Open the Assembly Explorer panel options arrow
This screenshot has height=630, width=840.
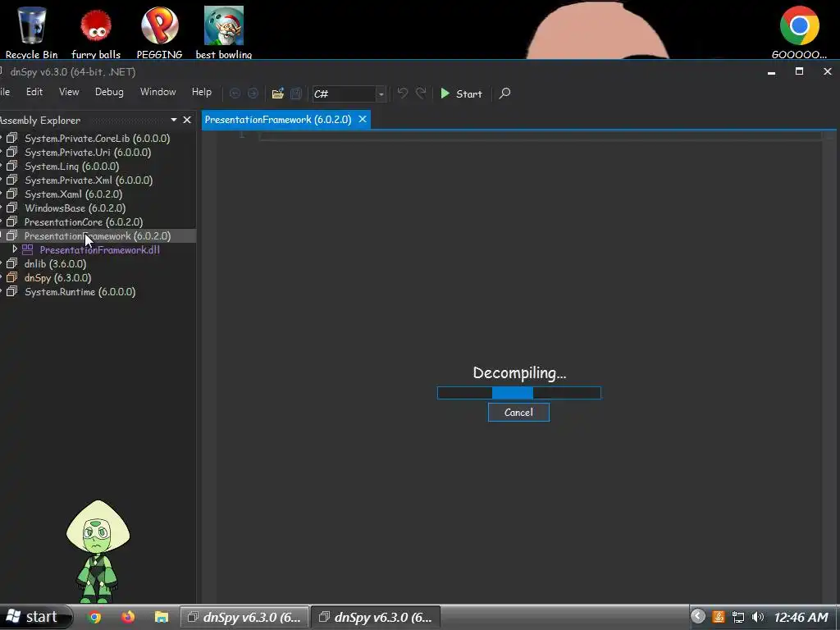[174, 120]
